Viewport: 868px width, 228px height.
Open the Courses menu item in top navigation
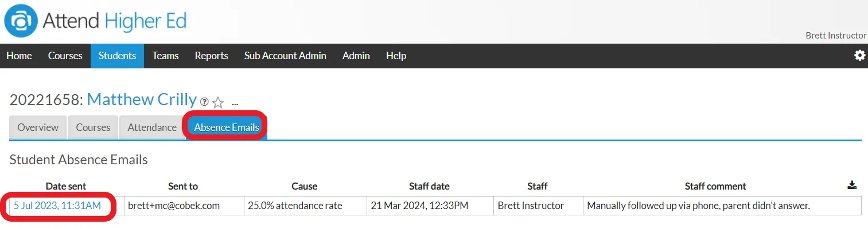pyautogui.click(x=65, y=56)
